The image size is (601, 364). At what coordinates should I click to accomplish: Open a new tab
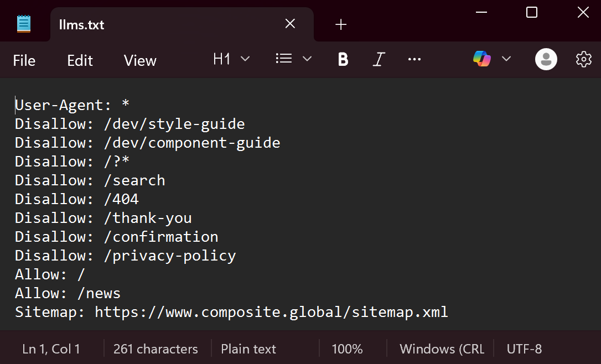tap(340, 24)
